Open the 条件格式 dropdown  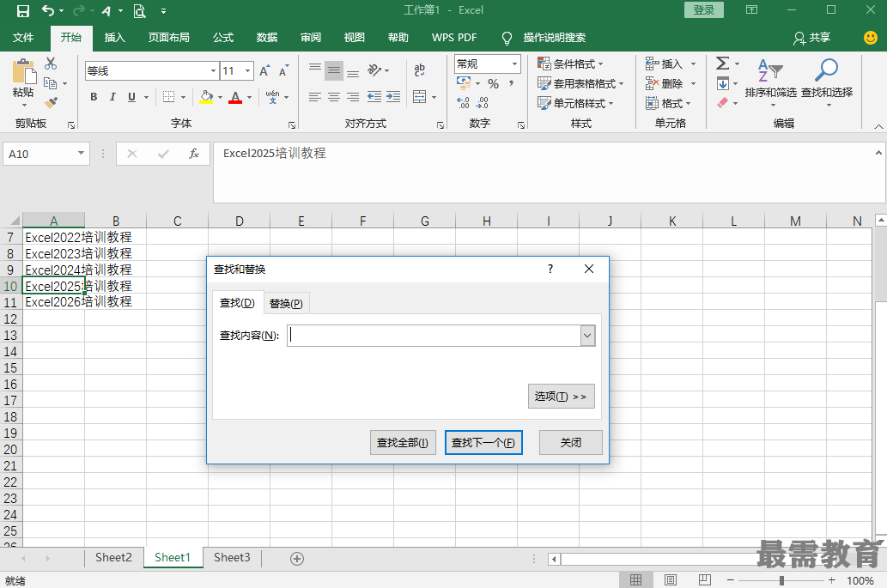[x=570, y=64]
